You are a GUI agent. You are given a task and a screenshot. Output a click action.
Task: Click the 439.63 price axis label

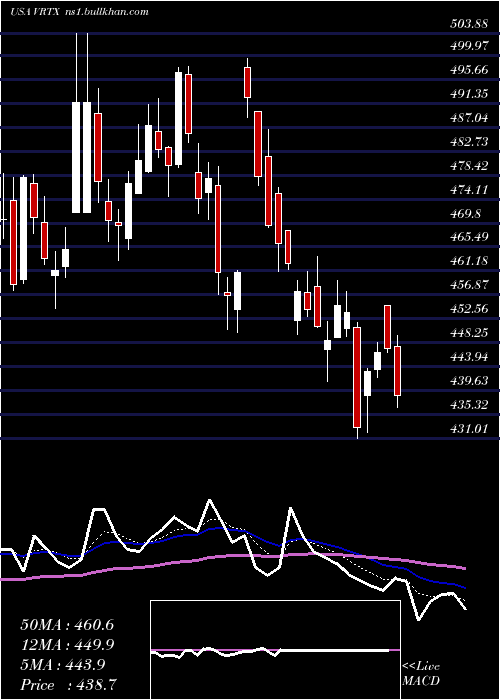pyautogui.click(x=468, y=381)
